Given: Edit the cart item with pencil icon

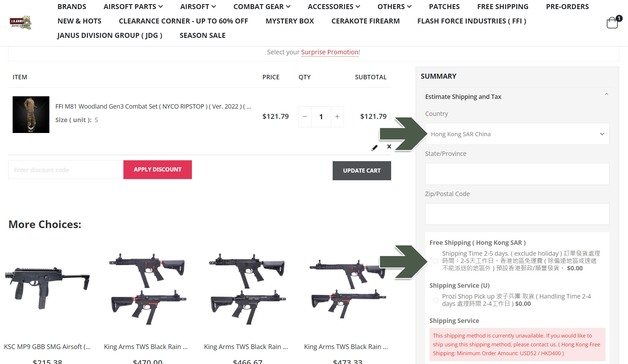Looking at the screenshot, I should tap(374, 148).
